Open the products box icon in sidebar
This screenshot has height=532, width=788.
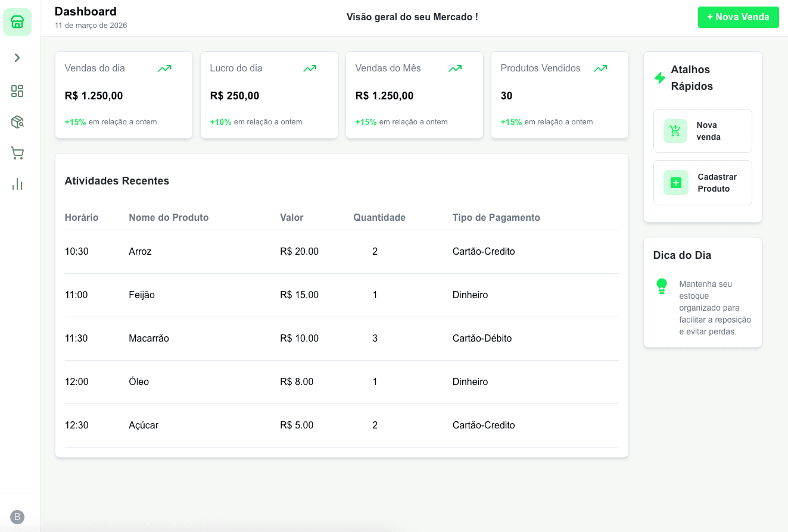(17, 122)
